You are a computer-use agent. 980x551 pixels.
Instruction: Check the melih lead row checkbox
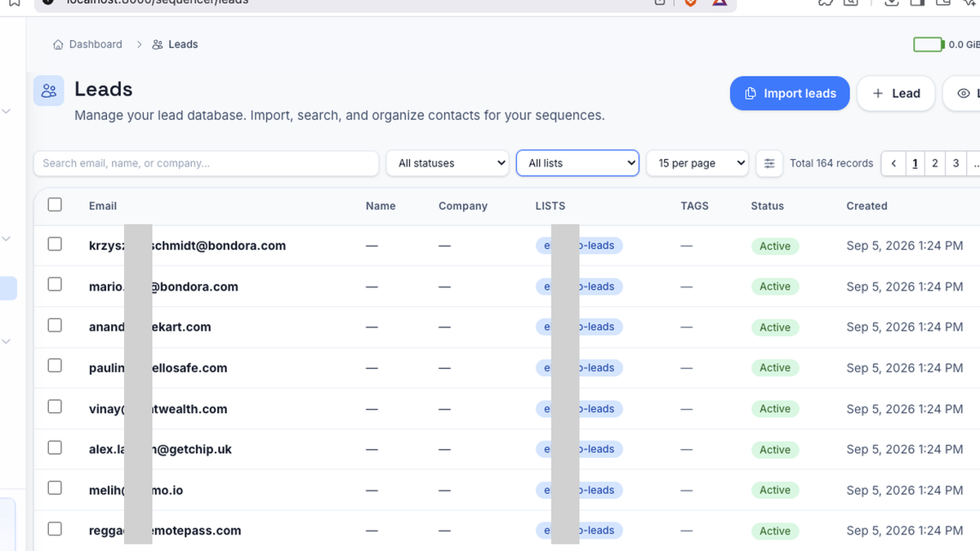pos(55,489)
